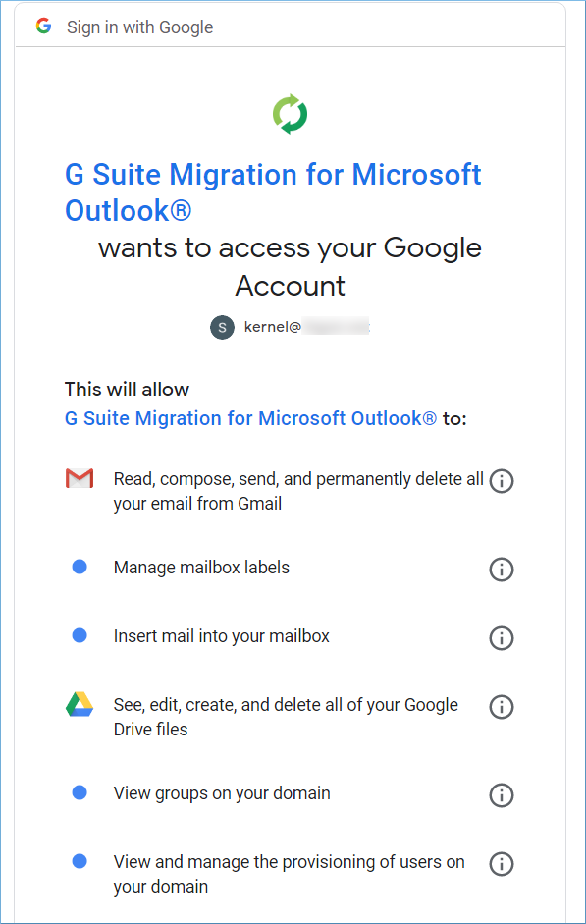
Task: Open info for Insert mail into mailbox
Action: click(x=502, y=638)
